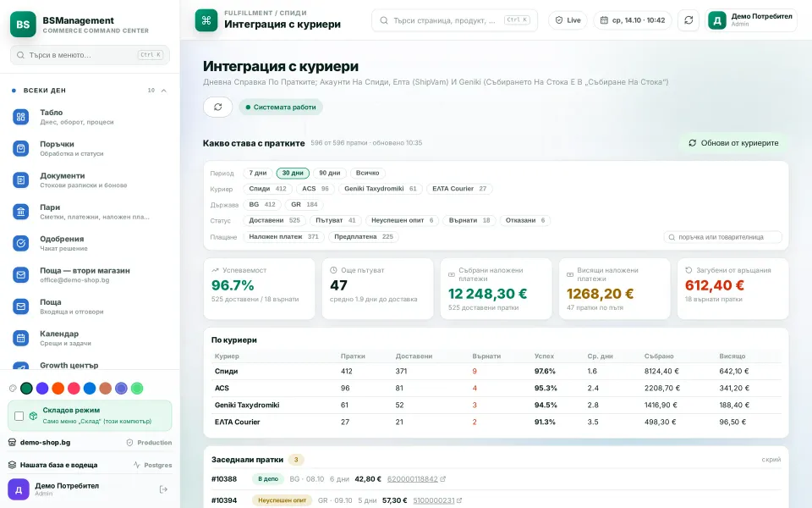Image resolution: width=812 pixels, height=508 pixels.
Task: Open external link icon for 5100000231
Action: [459, 500]
